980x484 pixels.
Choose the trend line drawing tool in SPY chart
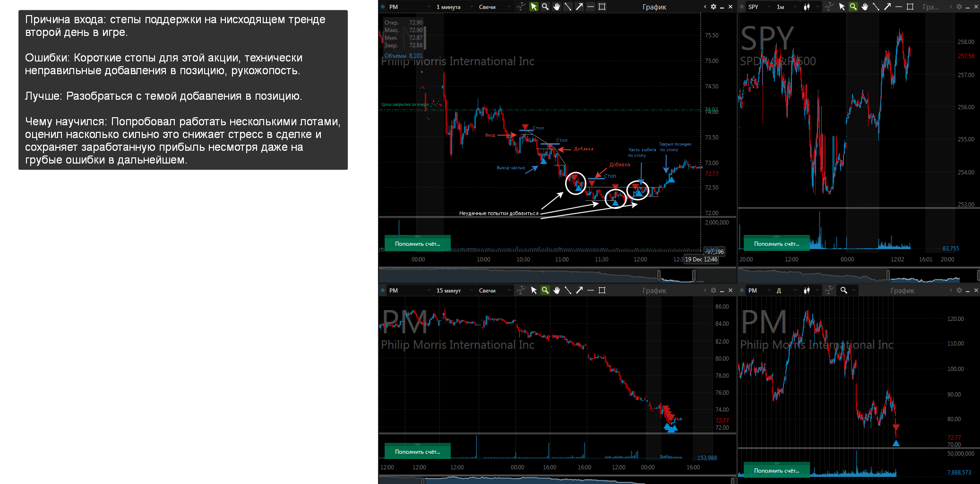tap(876, 7)
